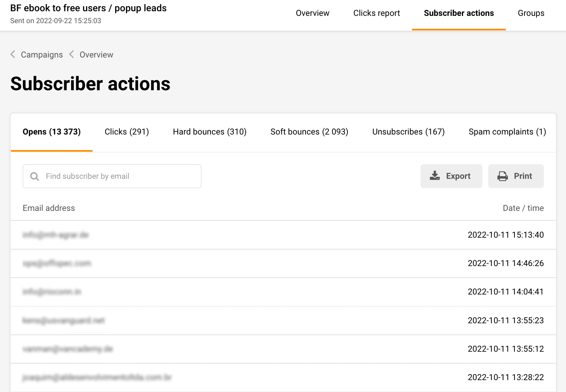Select the Subscriber actions top tab

click(459, 13)
